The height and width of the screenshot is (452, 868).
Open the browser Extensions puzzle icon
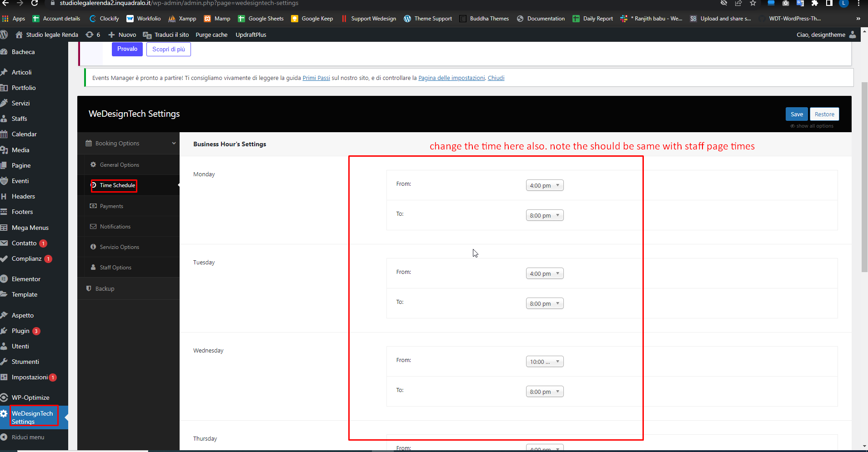[x=815, y=3]
